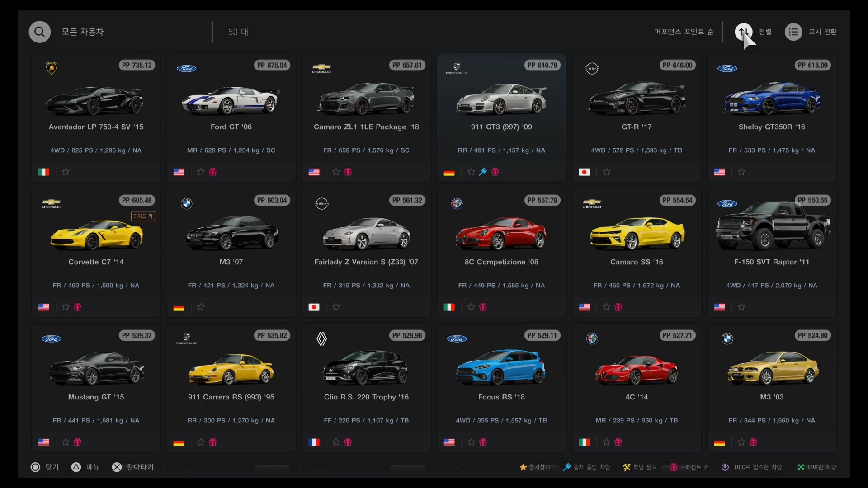Viewport: 868px width, 488px height.
Task: Click Italian flag on 8C Competizione card
Action: coord(449,307)
